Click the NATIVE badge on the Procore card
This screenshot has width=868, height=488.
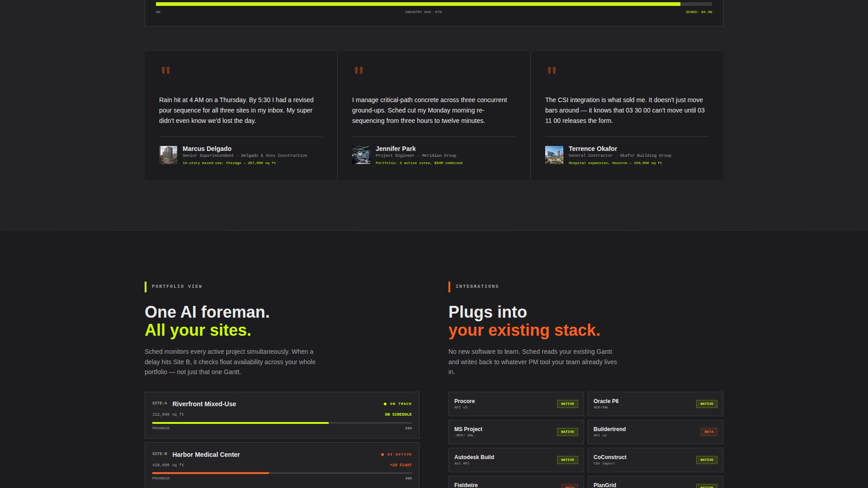(x=567, y=404)
